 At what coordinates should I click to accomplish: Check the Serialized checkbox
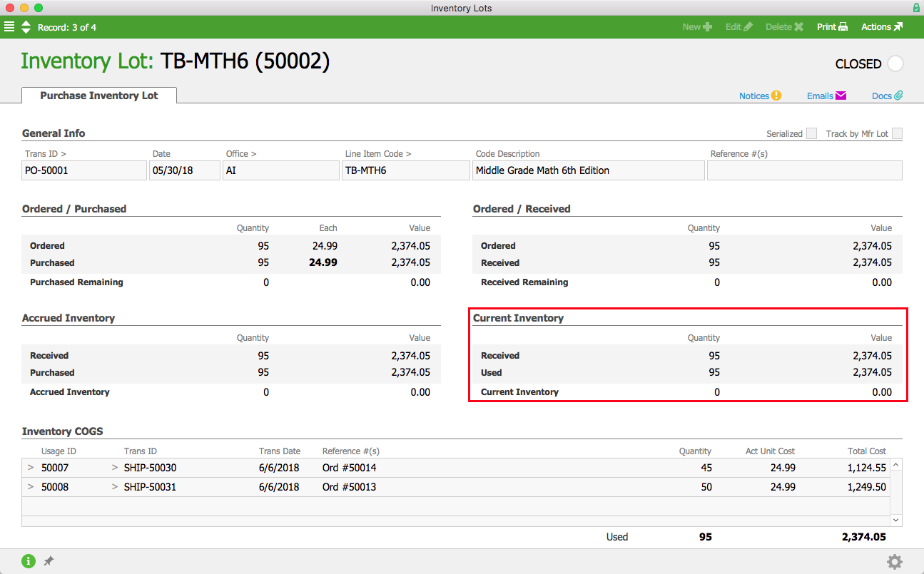coord(811,133)
